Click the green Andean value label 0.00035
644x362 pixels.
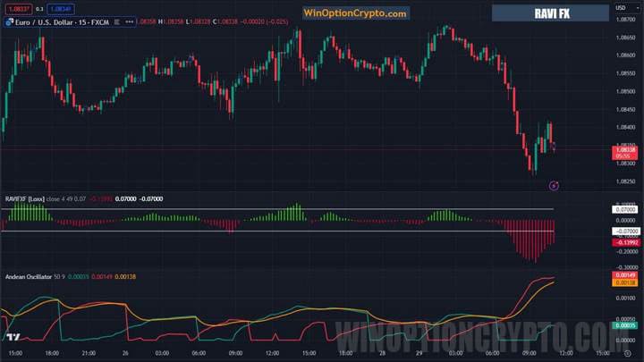click(624, 325)
